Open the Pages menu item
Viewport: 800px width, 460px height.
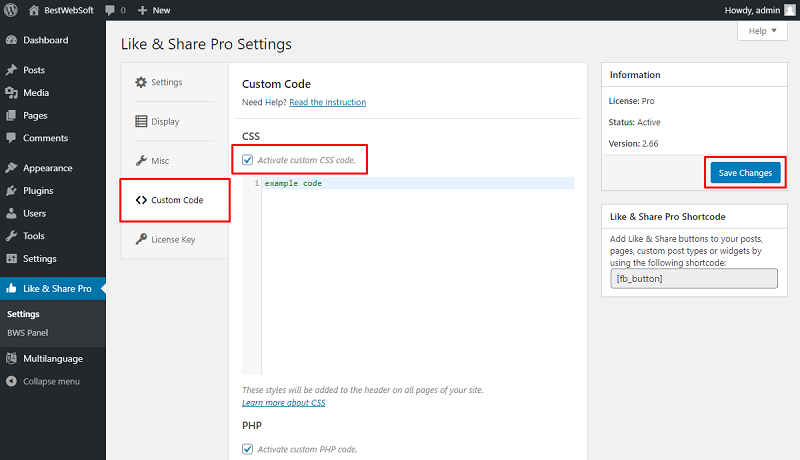tap(53, 116)
